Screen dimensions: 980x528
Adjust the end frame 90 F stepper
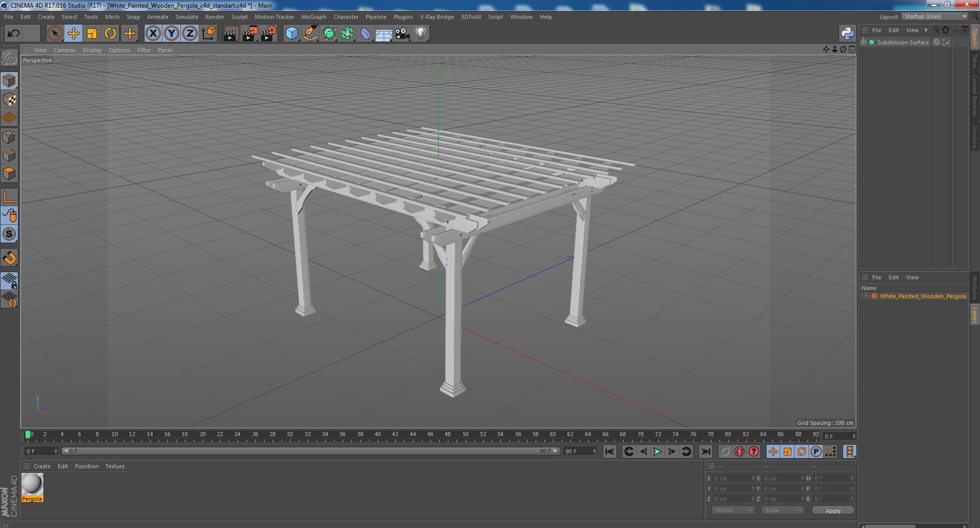point(594,451)
